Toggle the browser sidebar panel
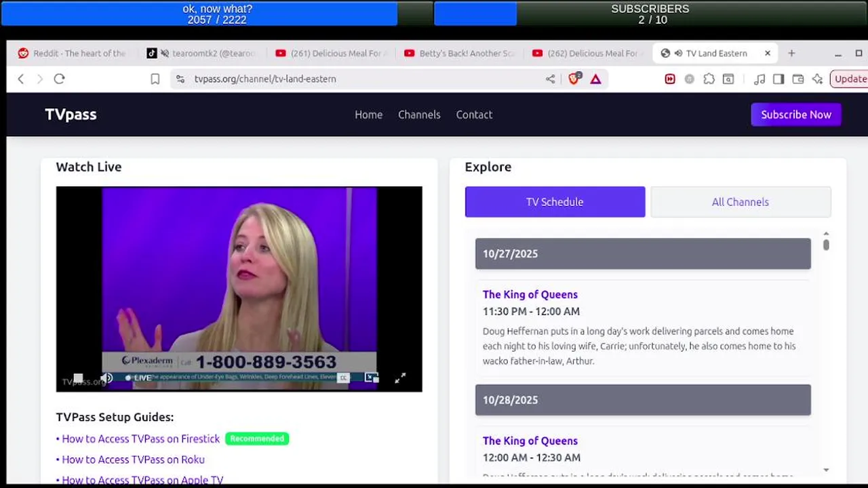The width and height of the screenshot is (868, 488). (x=778, y=79)
